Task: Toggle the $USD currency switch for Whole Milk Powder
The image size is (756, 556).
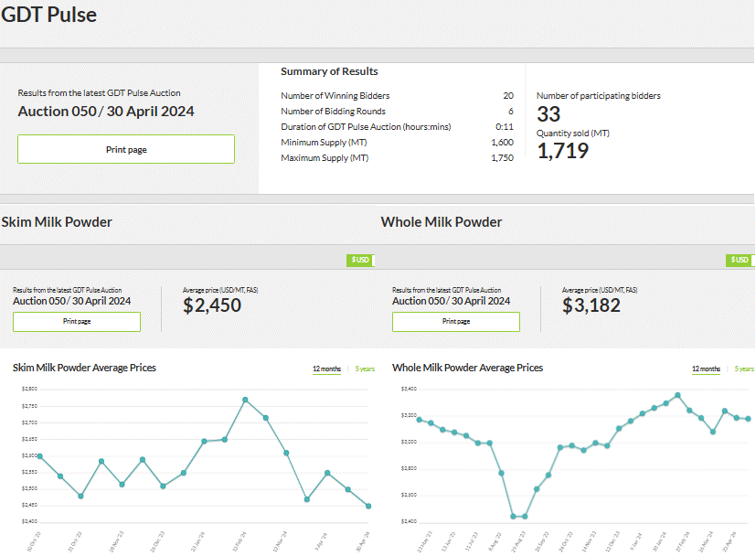Action: coord(740,260)
